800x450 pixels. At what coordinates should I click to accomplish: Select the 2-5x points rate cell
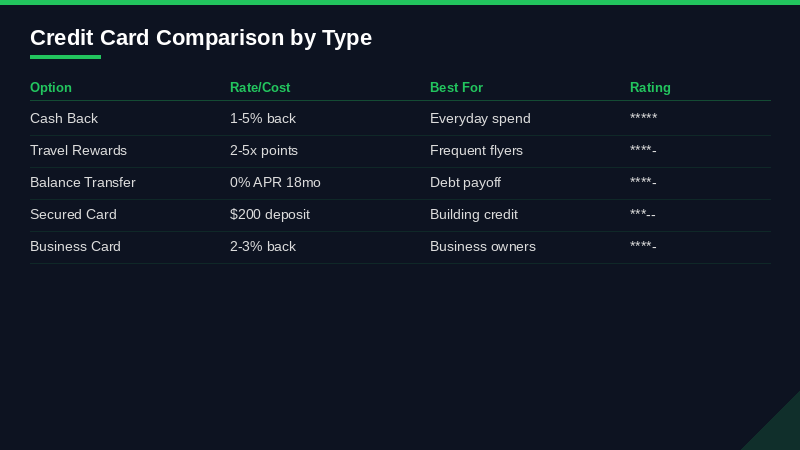[264, 151]
